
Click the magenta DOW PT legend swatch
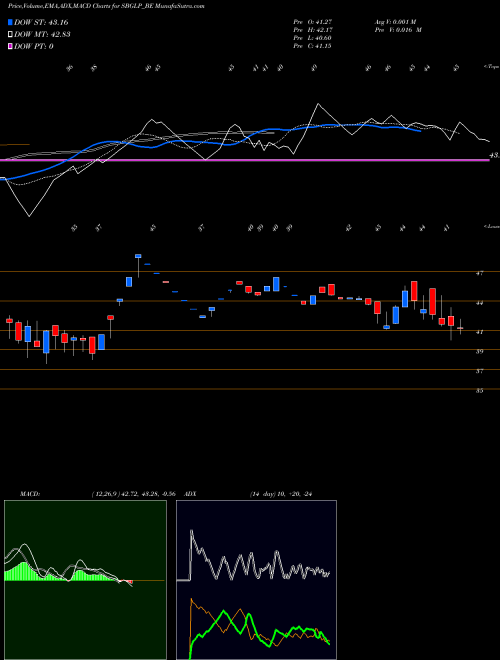point(10,46)
